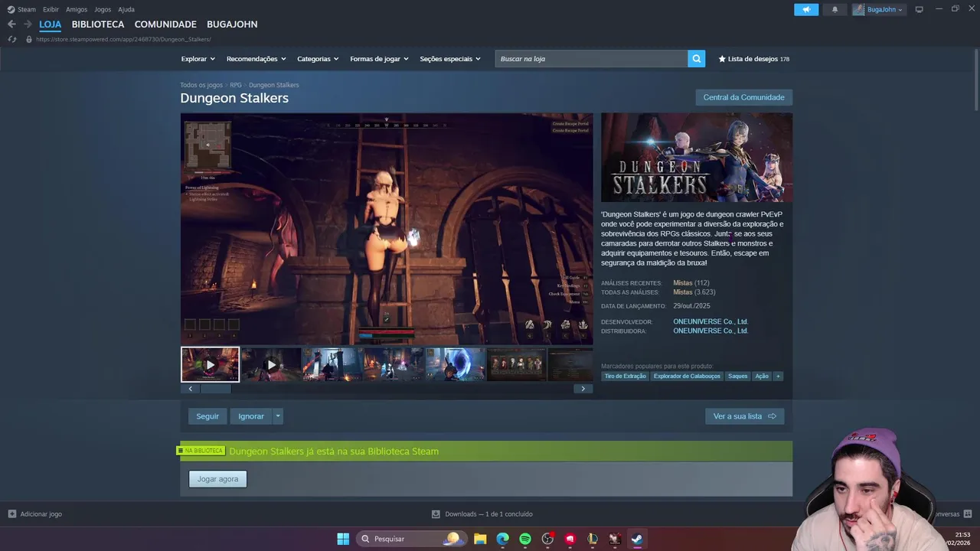Open the BugaJohn account dropdown
Image resolution: width=980 pixels, height=551 pixels.
tap(878, 9)
